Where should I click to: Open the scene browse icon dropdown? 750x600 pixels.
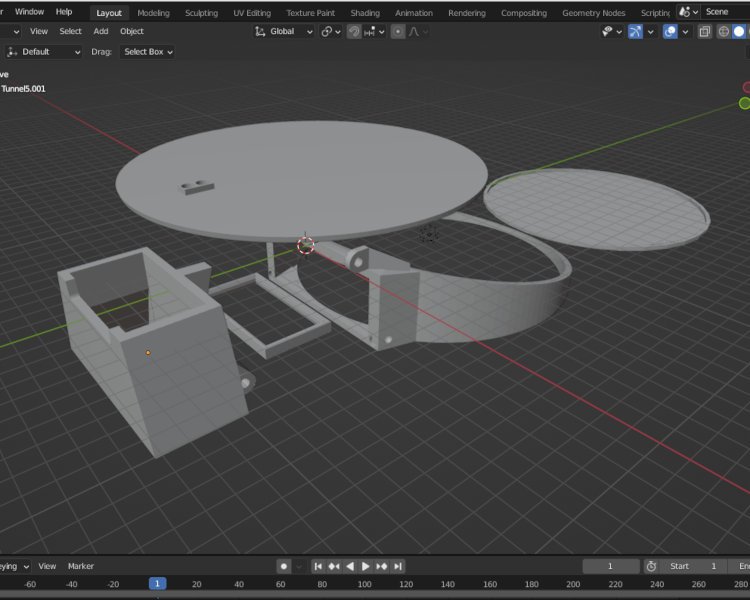(x=688, y=11)
